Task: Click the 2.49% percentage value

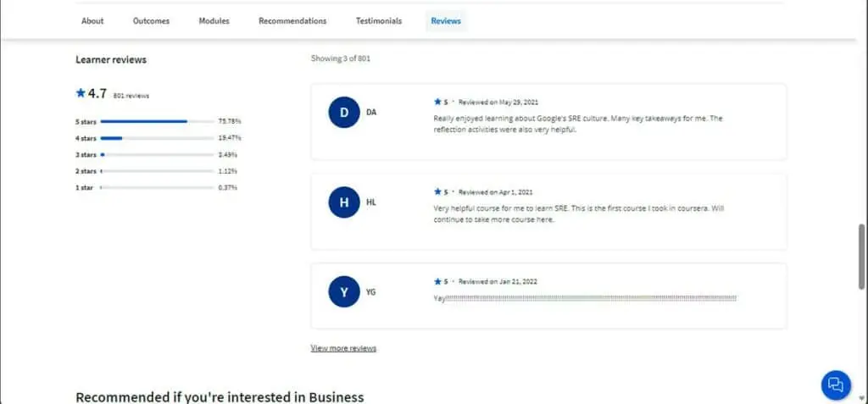Action: [227, 154]
